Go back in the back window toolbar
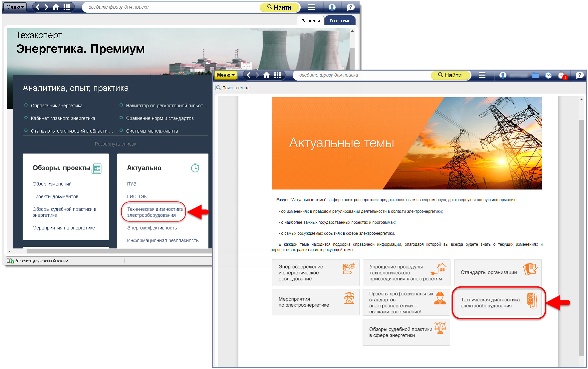The width and height of the screenshot is (588, 369). 38,7
